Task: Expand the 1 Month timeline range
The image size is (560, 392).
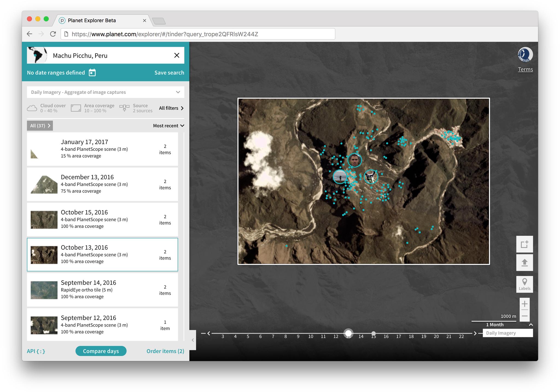Action: pyautogui.click(x=530, y=325)
